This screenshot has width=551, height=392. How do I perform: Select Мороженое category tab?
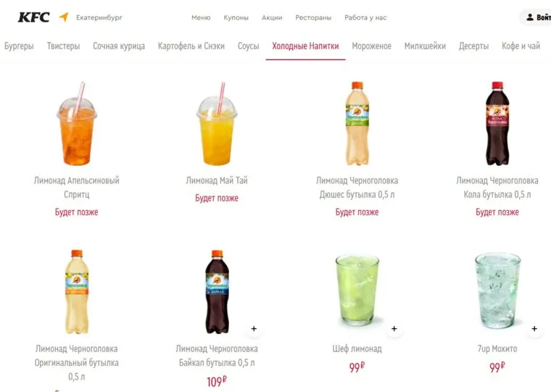tap(371, 46)
